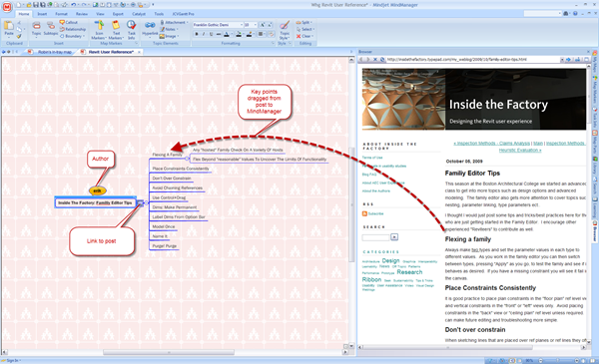Open the font name combo box
599x364 pixels.
coord(218,25)
